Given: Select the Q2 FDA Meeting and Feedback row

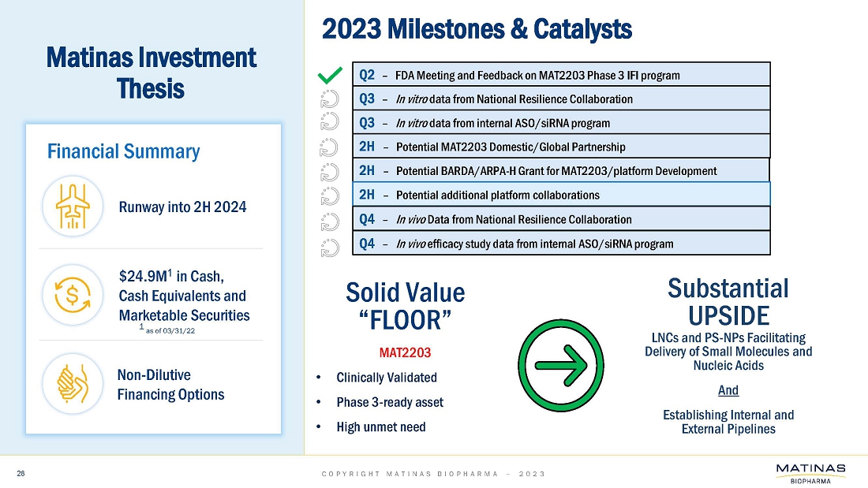Looking at the screenshot, I should (x=560, y=75).
